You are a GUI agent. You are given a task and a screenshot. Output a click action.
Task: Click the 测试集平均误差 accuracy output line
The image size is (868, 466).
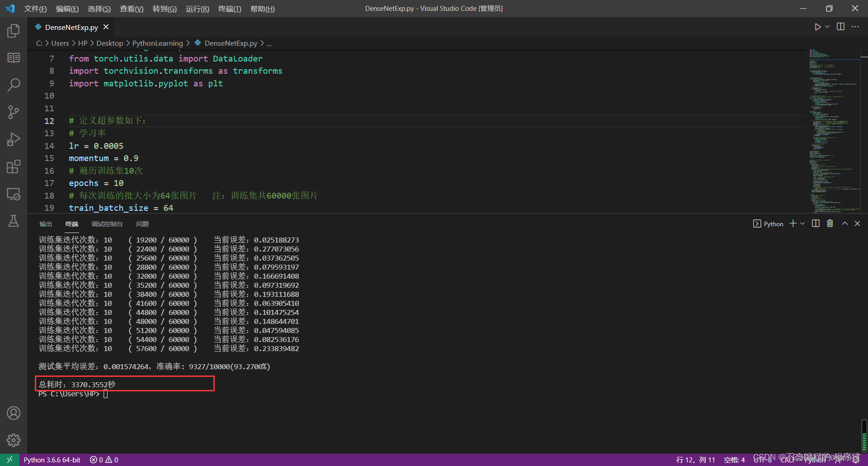tap(154, 366)
